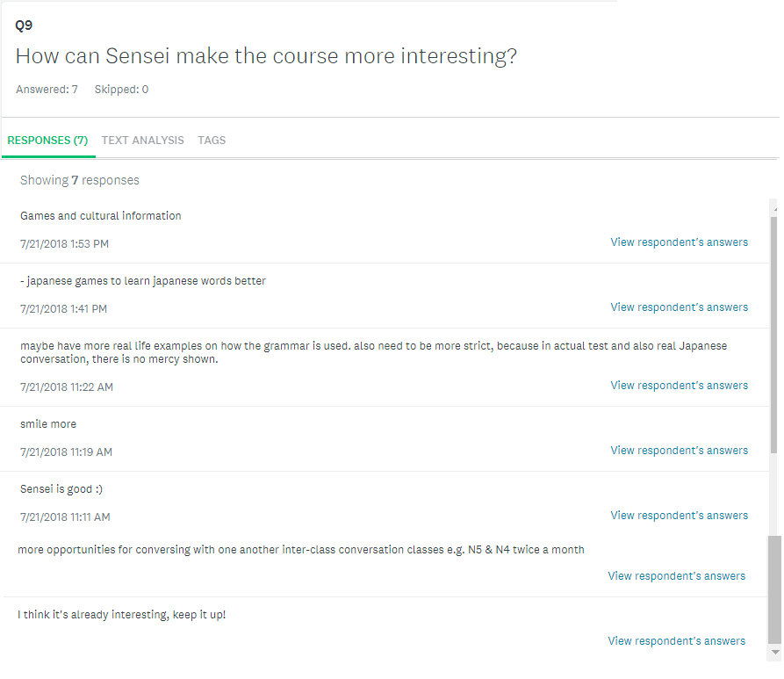View respondent's answers for 'Games and cultural information'
This screenshot has height=679, width=784.
click(x=679, y=242)
